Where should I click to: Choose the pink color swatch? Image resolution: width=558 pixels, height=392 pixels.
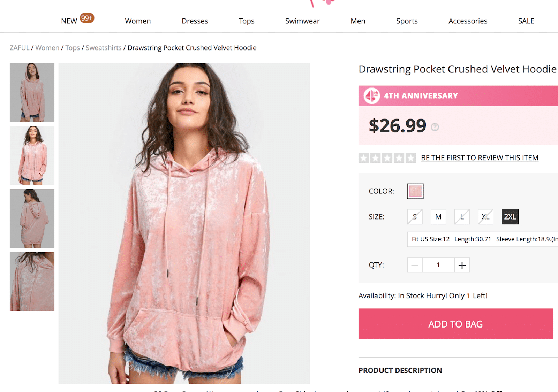(415, 191)
